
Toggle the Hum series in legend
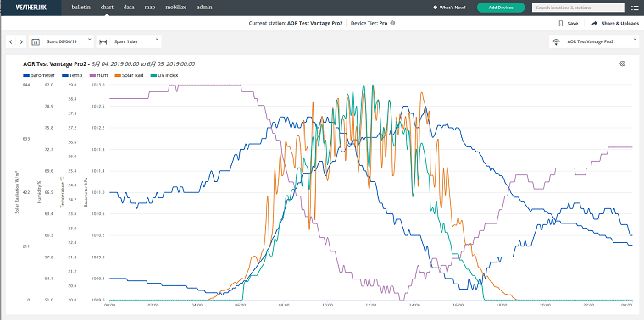97,75
